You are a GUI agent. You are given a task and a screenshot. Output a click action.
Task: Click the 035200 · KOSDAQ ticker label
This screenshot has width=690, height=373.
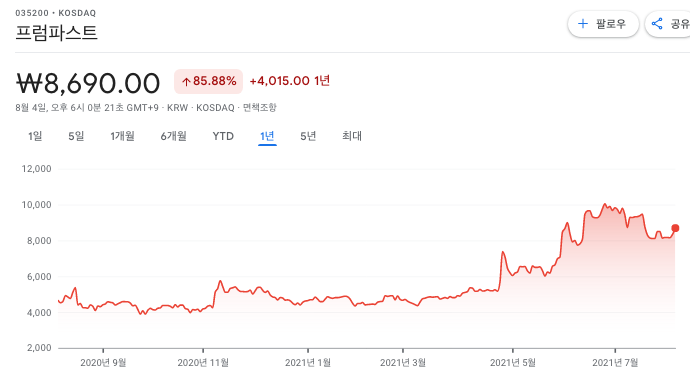55,13
